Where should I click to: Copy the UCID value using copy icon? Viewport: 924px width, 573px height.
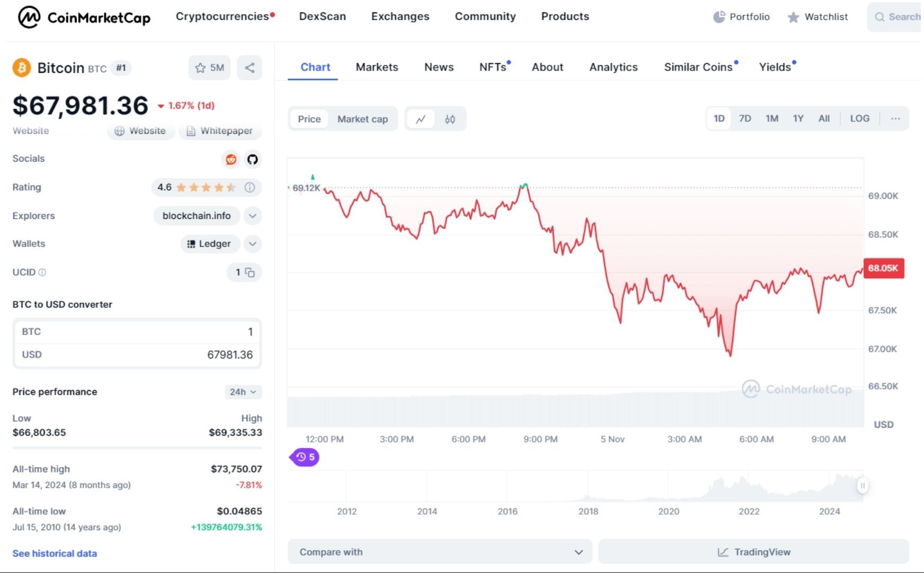point(249,272)
